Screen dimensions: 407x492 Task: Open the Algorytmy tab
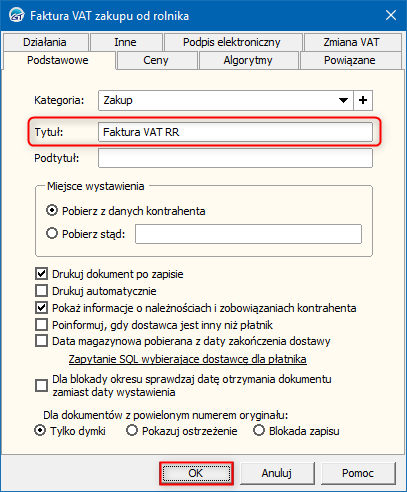pyautogui.click(x=248, y=60)
